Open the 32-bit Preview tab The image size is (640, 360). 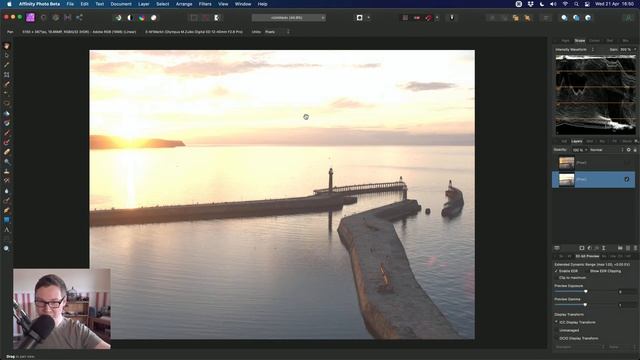pos(587,256)
